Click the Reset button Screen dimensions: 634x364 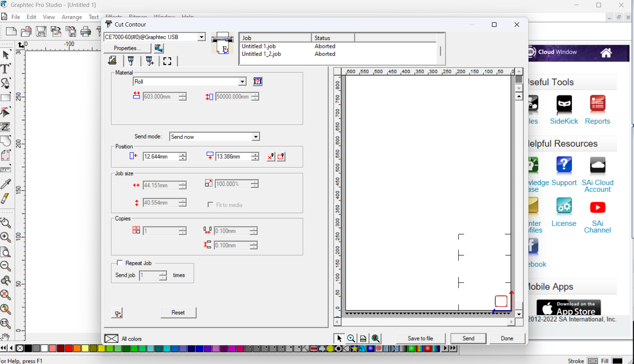178,313
